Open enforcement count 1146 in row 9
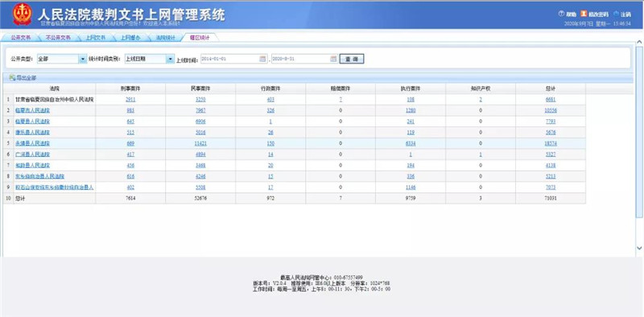 411,187
